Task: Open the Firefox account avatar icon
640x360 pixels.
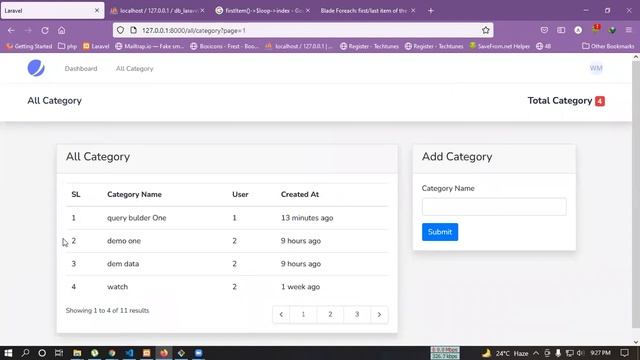Action: (x=578, y=30)
